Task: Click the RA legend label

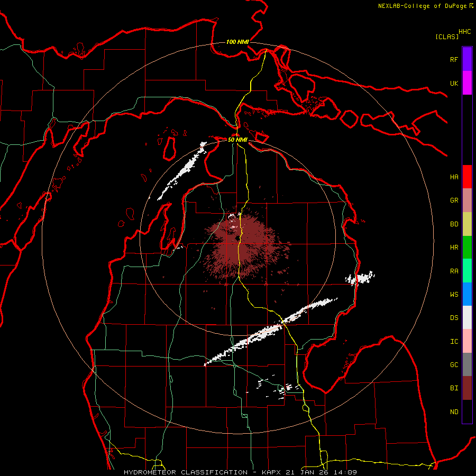Action: [454, 271]
